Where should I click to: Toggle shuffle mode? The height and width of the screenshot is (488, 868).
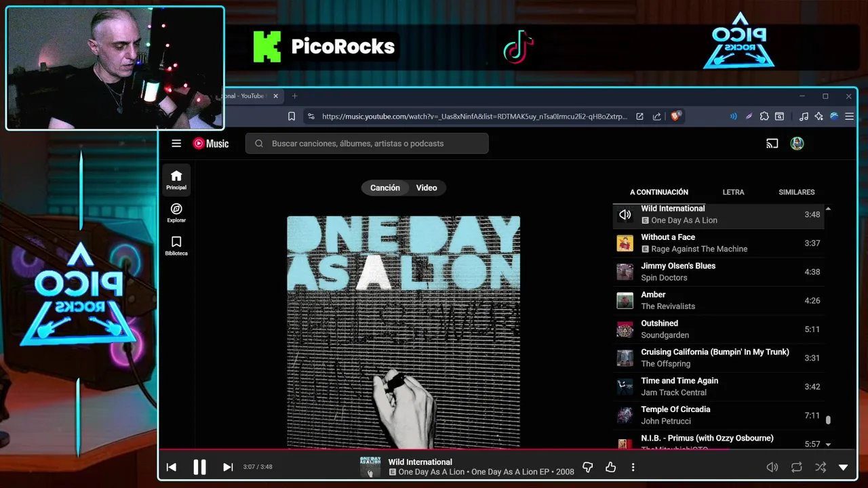821,467
